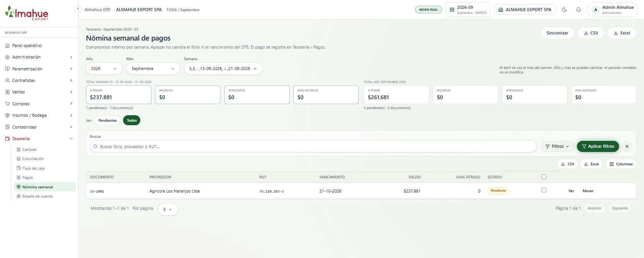Expand the Administración menu
Image resolution: width=644 pixels, height=258 pixels.
coord(39,57)
